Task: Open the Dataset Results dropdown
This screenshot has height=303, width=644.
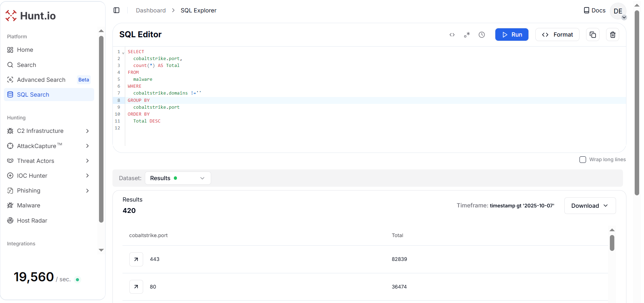Action: coord(178,178)
